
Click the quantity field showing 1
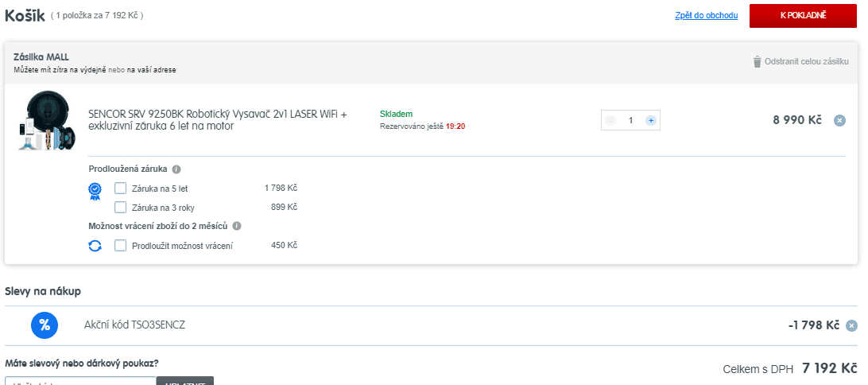630,120
